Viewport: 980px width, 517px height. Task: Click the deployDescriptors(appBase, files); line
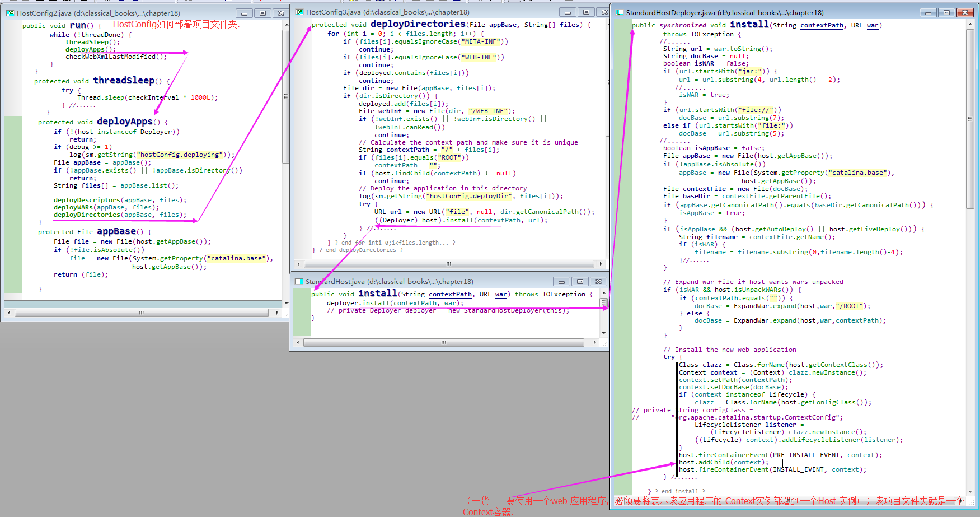(x=120, y=200)
